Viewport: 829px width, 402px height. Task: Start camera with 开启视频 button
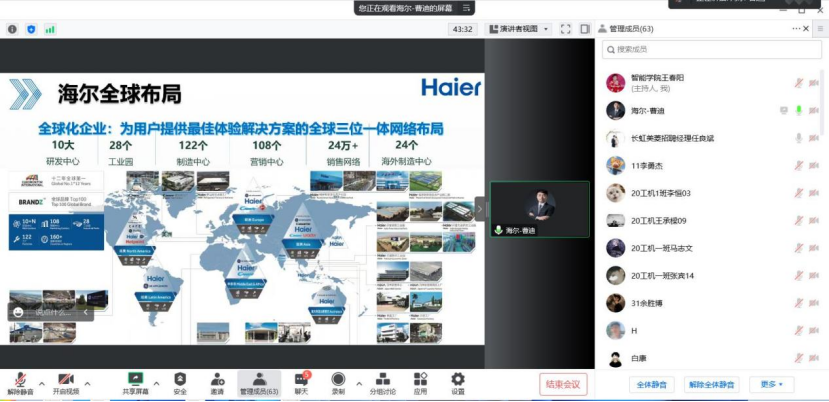point(66,385)
